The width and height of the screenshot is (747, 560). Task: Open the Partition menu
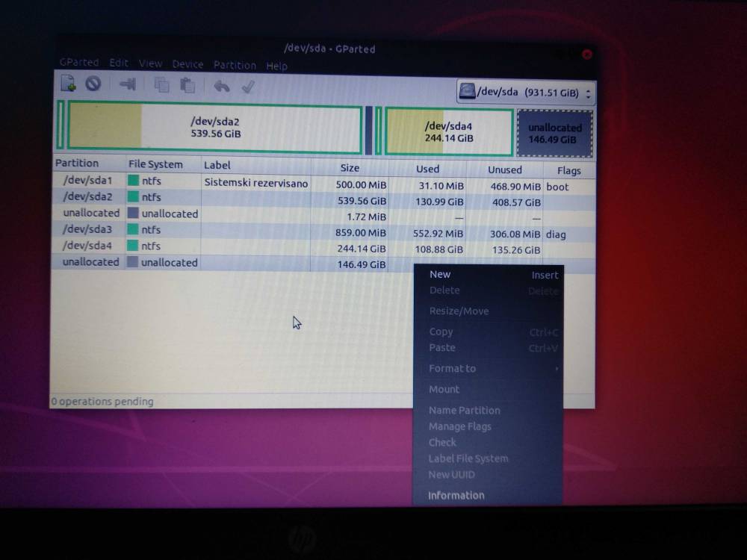(x=235, y=65)
